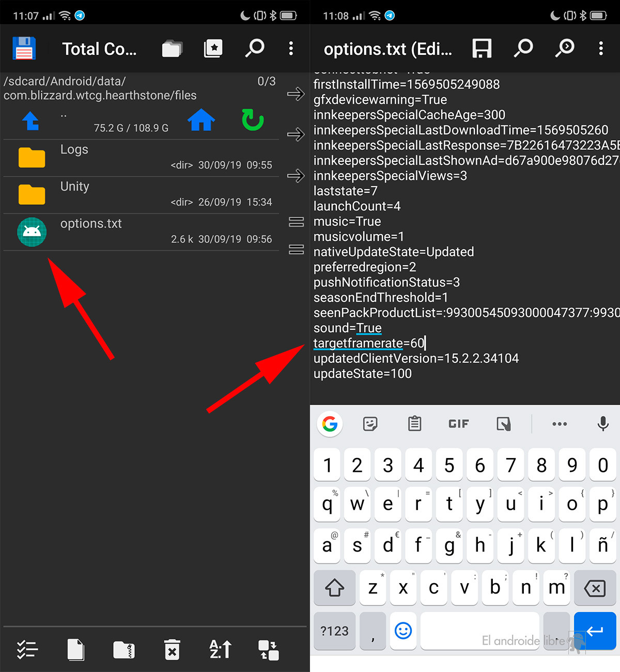Tap the editor's search magnifier icon
Screen dimensions: 620x672
[x=523, y=48]
